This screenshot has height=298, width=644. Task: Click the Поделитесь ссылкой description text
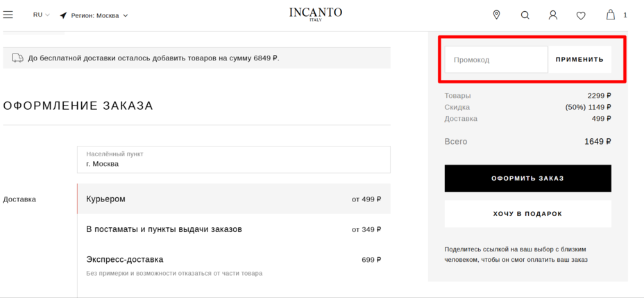tap(516, 254)
